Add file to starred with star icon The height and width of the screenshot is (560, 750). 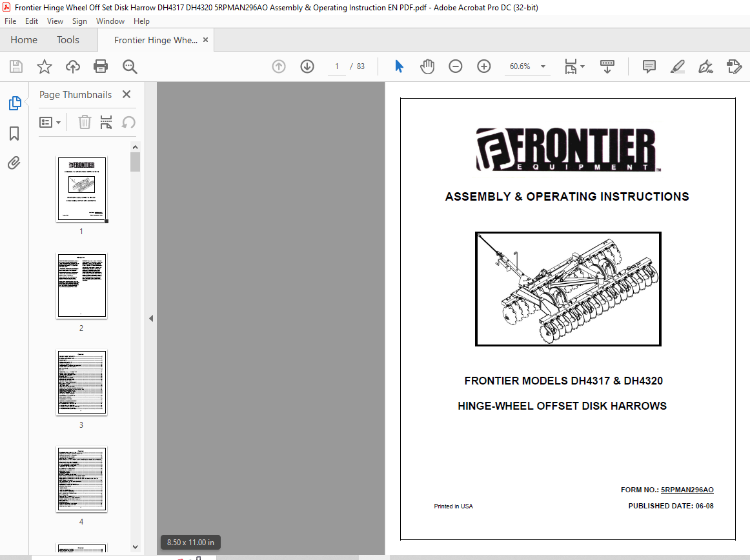click(x=45, y=66)
